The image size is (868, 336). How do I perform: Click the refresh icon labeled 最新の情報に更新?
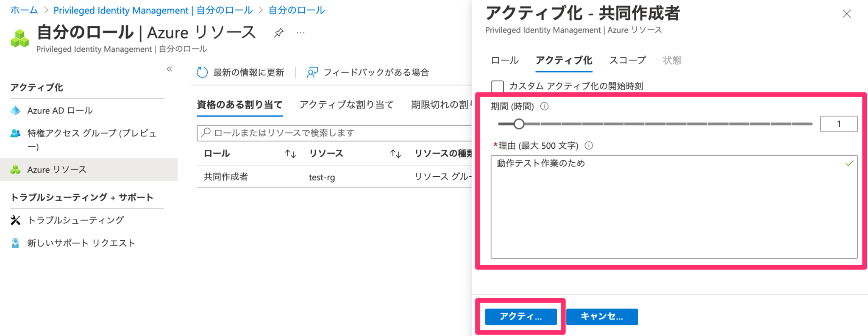click(202, 72)
